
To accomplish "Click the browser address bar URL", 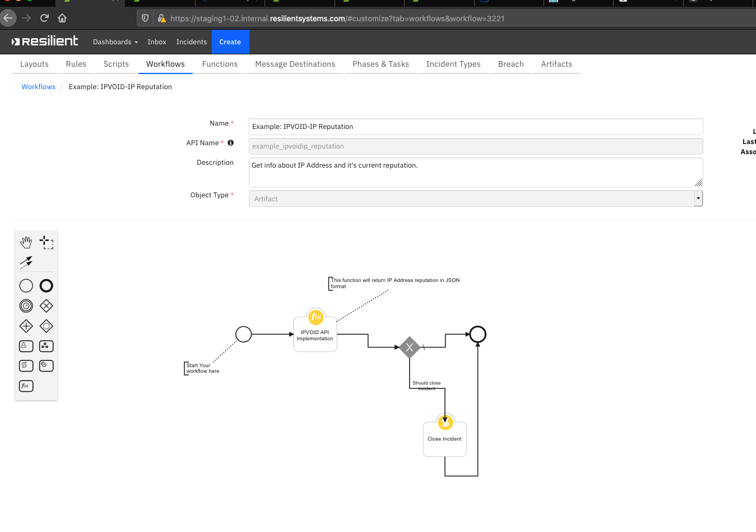I will [x=337, y=18].
